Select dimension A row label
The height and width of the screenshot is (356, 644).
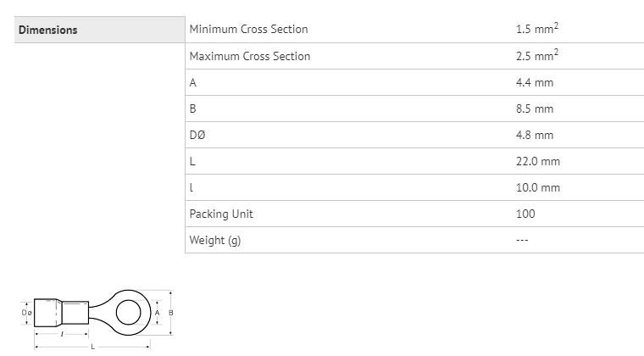tap(193, 82)
